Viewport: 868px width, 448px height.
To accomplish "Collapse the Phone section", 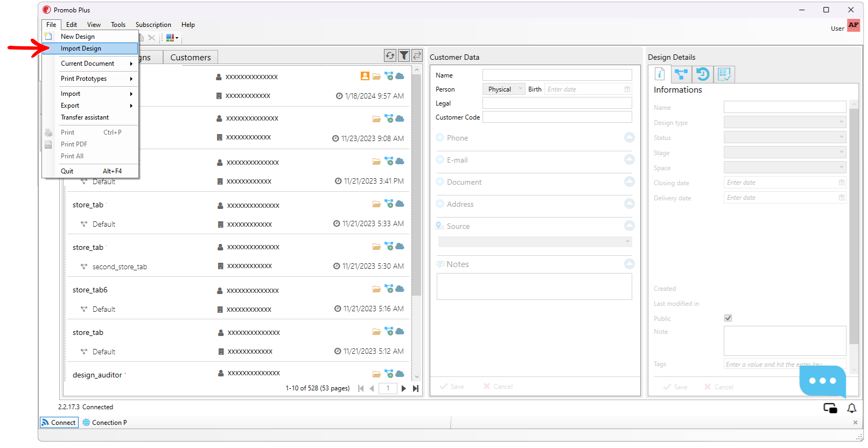I will pos(629,137).
